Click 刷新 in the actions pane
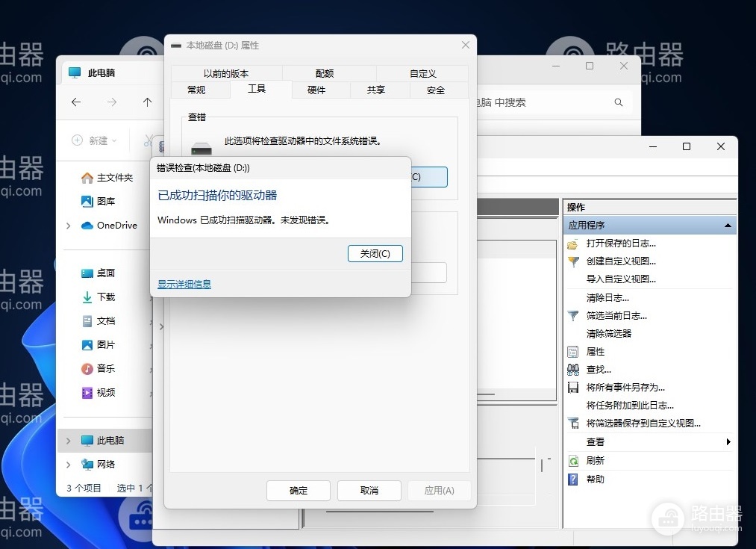The width and height of the screenshot is (756, 549). (x=596, y=461)
